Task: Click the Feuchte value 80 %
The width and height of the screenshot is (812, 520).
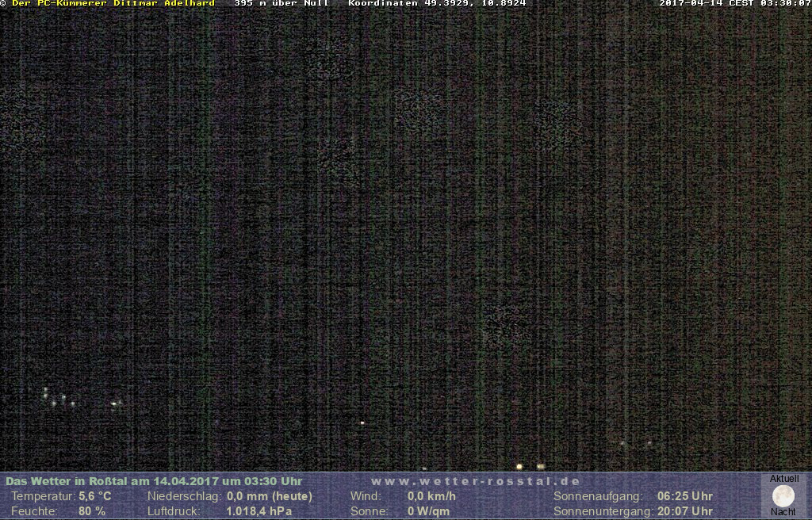Action: [91, 511]
